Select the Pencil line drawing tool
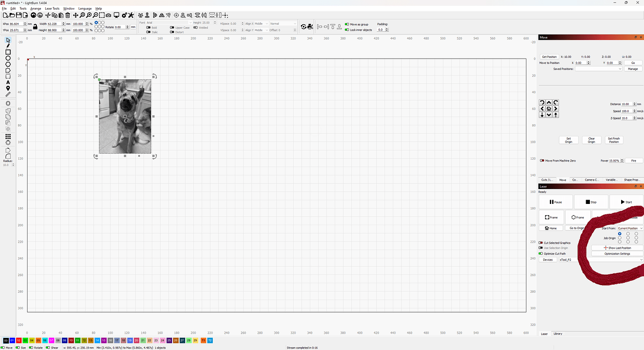The image size is (644, 350). point(7,46)
